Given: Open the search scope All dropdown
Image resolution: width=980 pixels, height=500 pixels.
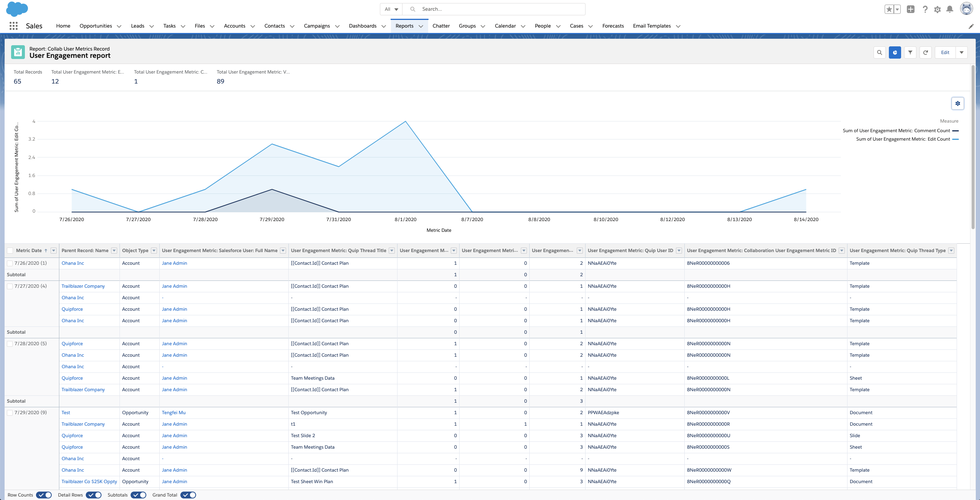Looking at the screenshot, I should click(391, 9).
